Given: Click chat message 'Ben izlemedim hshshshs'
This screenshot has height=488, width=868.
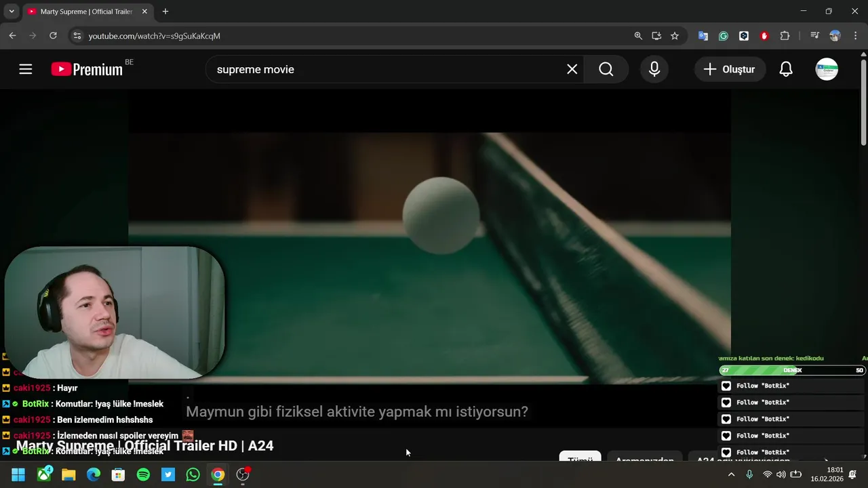Looking at the screenshot, I should pyautogui.click(x=105, y=420).
